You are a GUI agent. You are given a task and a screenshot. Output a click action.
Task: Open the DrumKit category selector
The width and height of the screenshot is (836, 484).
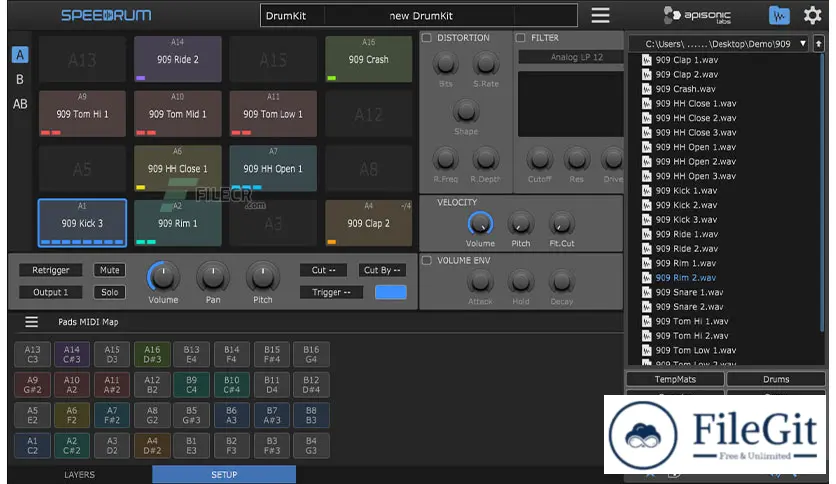point(292,15)
